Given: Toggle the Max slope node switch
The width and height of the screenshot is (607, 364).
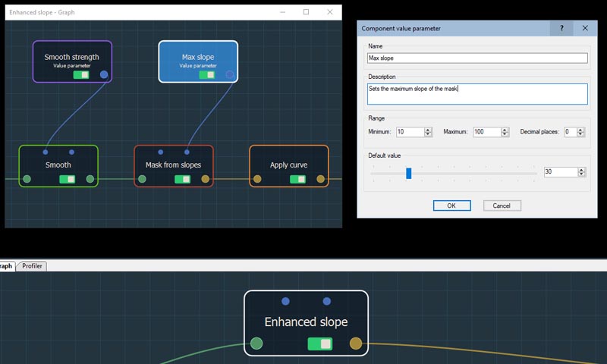Looking at the screenshot, I should (x=206, y=74).
